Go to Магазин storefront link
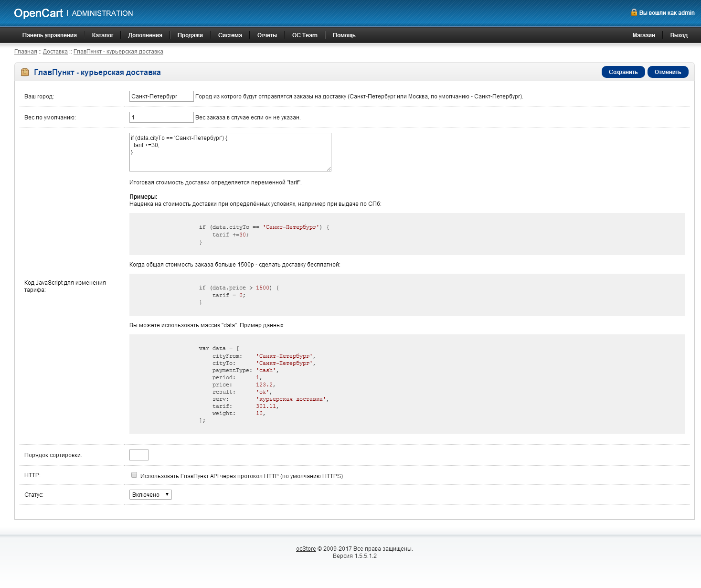701x588 pixels. [644, 35]
